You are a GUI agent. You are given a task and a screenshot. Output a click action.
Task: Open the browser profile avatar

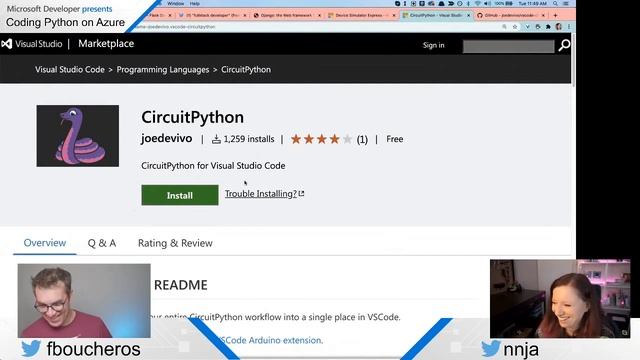click(x=558, y=27)
